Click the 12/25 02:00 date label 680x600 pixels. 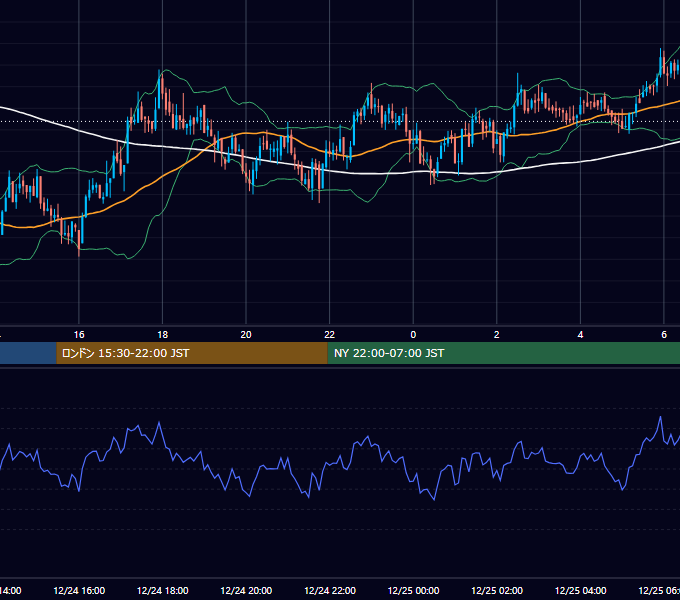pos(497,590)
